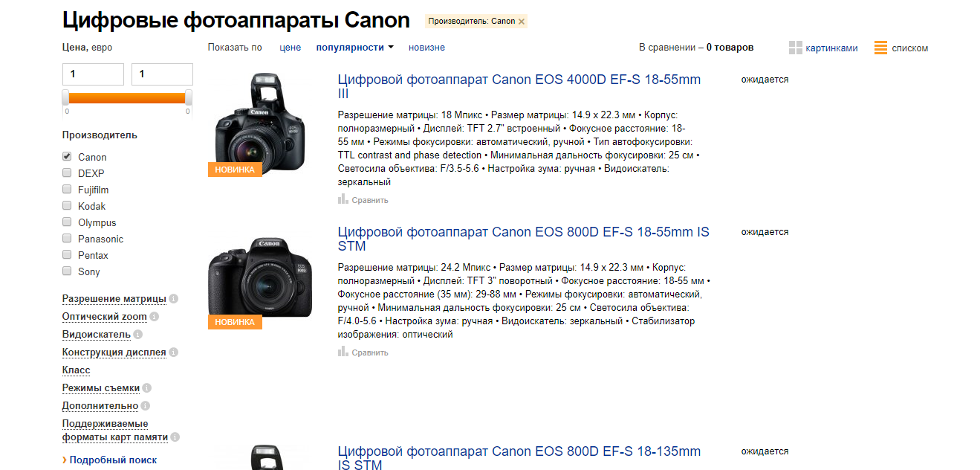Click compare icon for EOS 4000D
This screenshot has width=980, height=470.
343,199
